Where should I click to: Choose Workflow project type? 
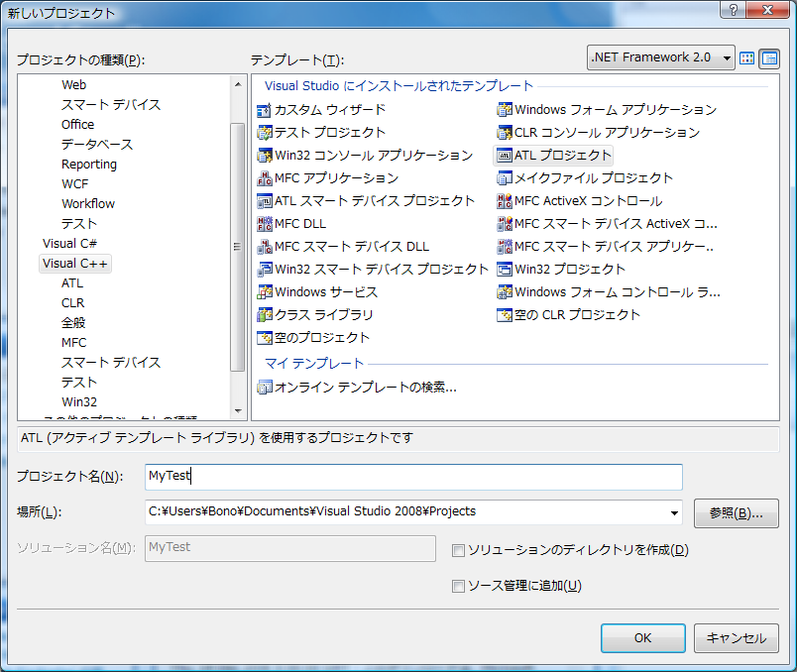[x=88, y=204]
